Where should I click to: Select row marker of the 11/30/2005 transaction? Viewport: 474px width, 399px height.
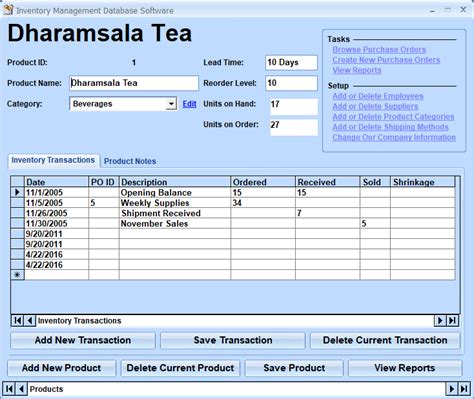(x=17, y=224)
